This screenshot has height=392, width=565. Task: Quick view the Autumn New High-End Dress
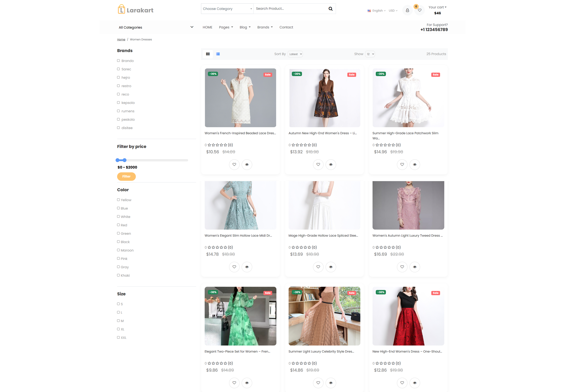(x=331, y=165)
